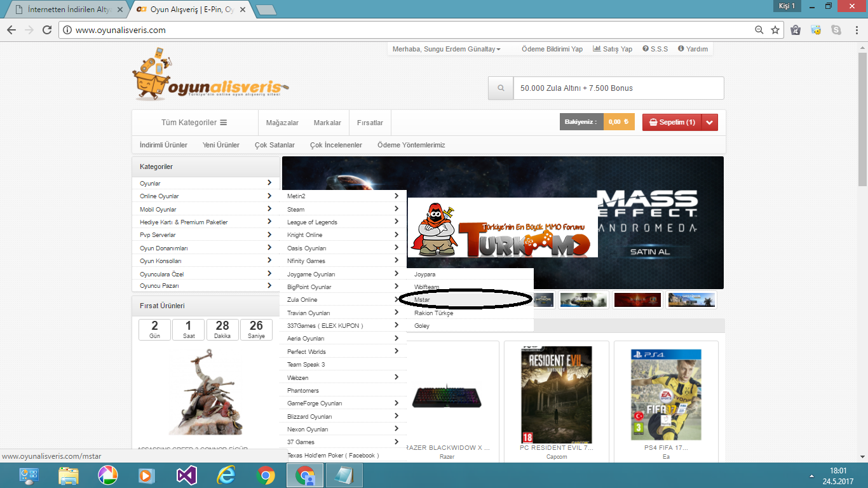This screenshot has width=868, height=488.
Task: Open the 'Merhaba, Sungu Erdem Günaltay' dropdown
Action: [x=446, y=49]
